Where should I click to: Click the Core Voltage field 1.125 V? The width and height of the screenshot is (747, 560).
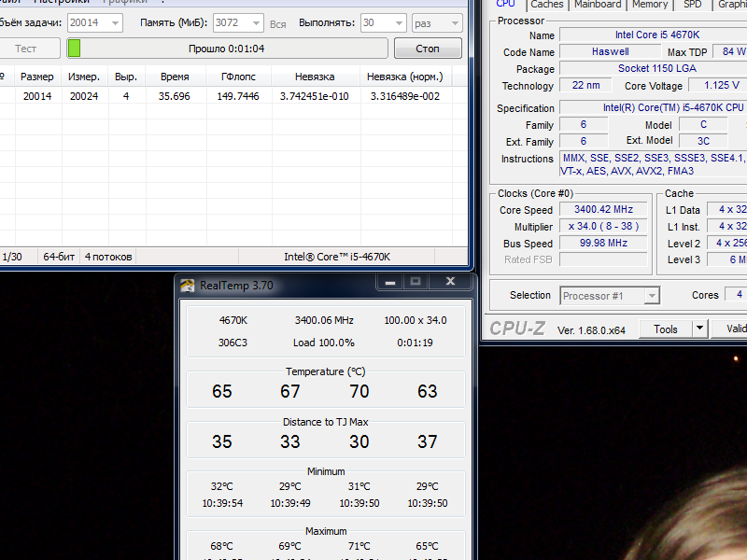pyautogui.click(x=719, y=85)
